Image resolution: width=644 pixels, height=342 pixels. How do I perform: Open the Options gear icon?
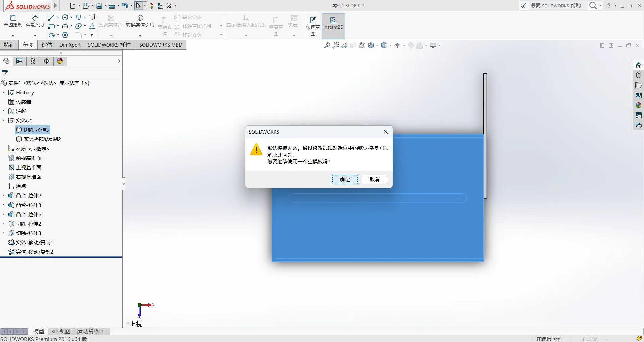click(169, 6)
